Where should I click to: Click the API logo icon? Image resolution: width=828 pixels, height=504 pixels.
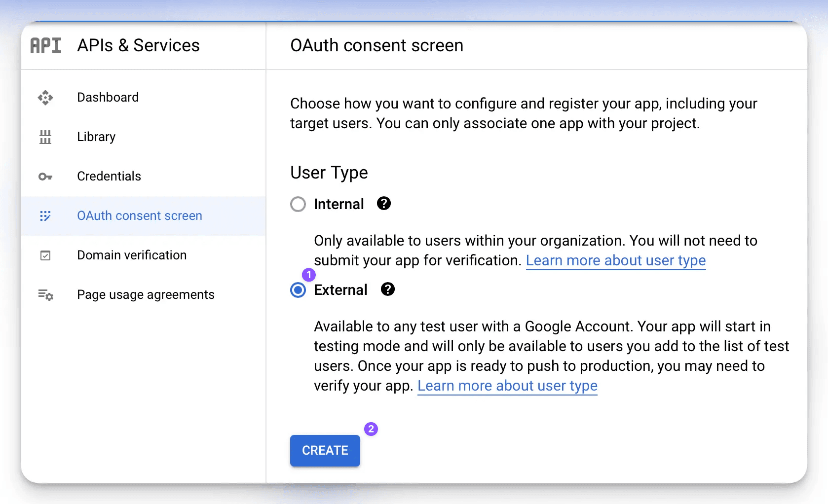pyautogui.click(x=46, y=45)
